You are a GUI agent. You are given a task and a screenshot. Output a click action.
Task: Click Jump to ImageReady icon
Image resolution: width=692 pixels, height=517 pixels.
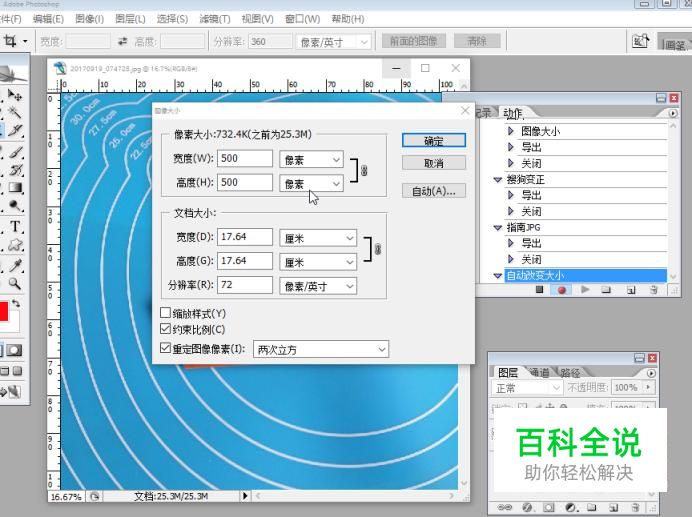11,392
